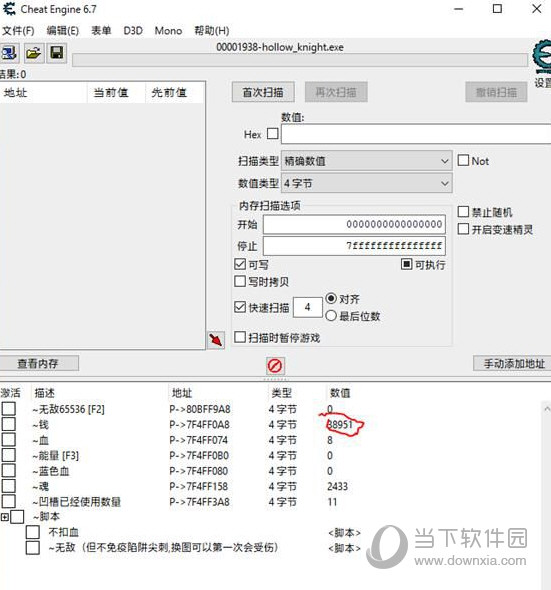The image size is (551, 590).
Task: Click the 数值 input field
Action: (x=416, y=134)
